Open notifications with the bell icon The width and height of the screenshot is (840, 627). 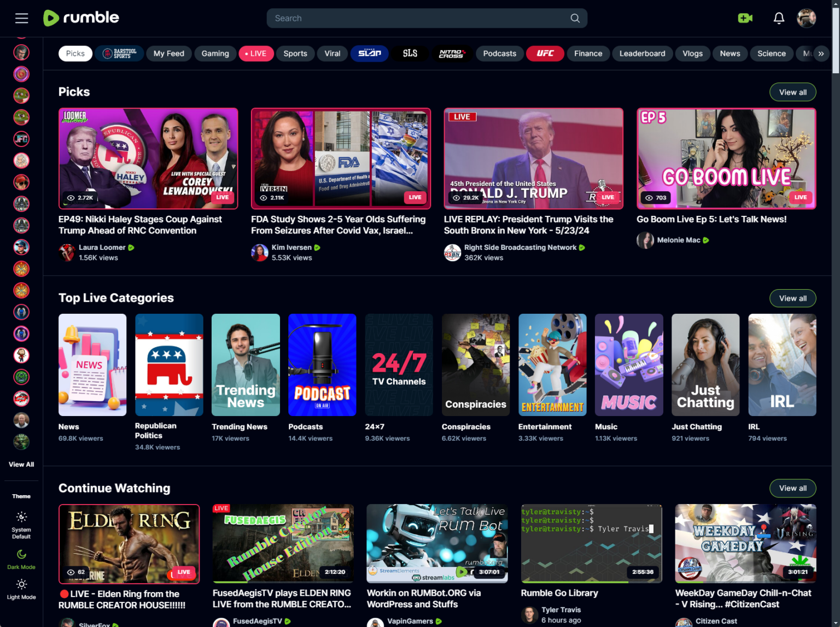pyautogui.click(x=778, y=17)
